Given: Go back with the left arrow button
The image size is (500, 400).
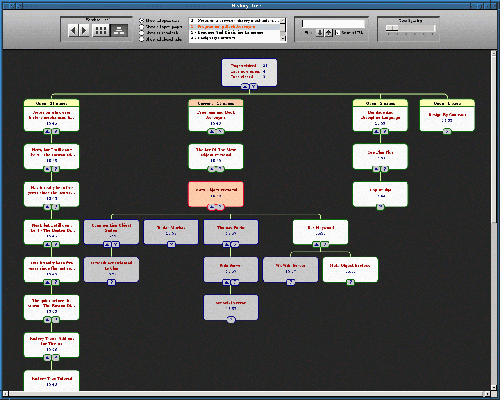Looking at the screenshot, I should pos(73,31).
